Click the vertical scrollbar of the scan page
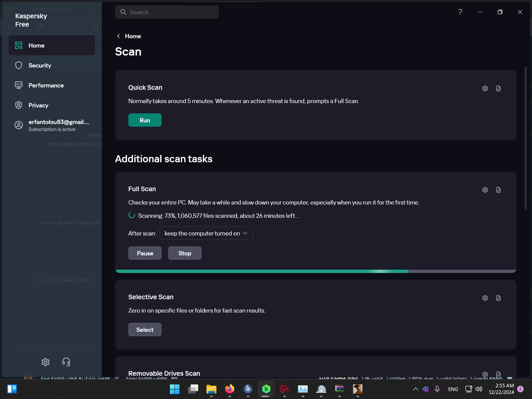This screenshot has width=532, height=399. tap(526, 138)
